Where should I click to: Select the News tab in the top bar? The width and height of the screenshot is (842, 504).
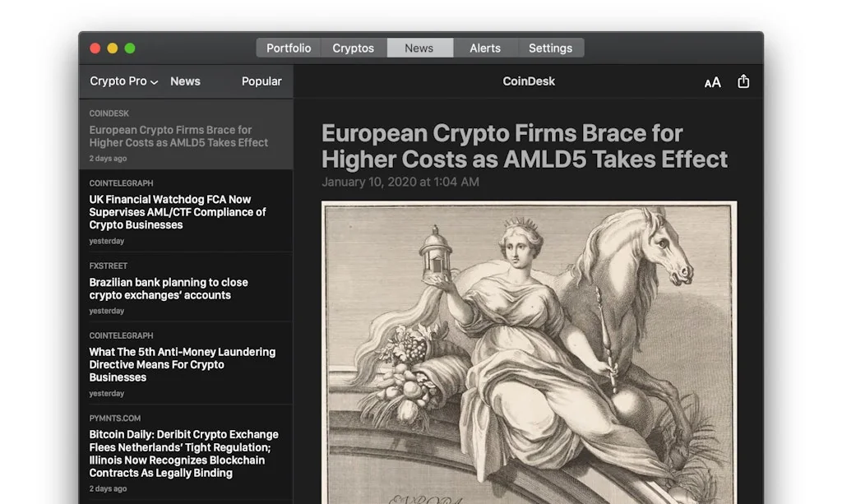pyautogui.click(x=419, y=48)
